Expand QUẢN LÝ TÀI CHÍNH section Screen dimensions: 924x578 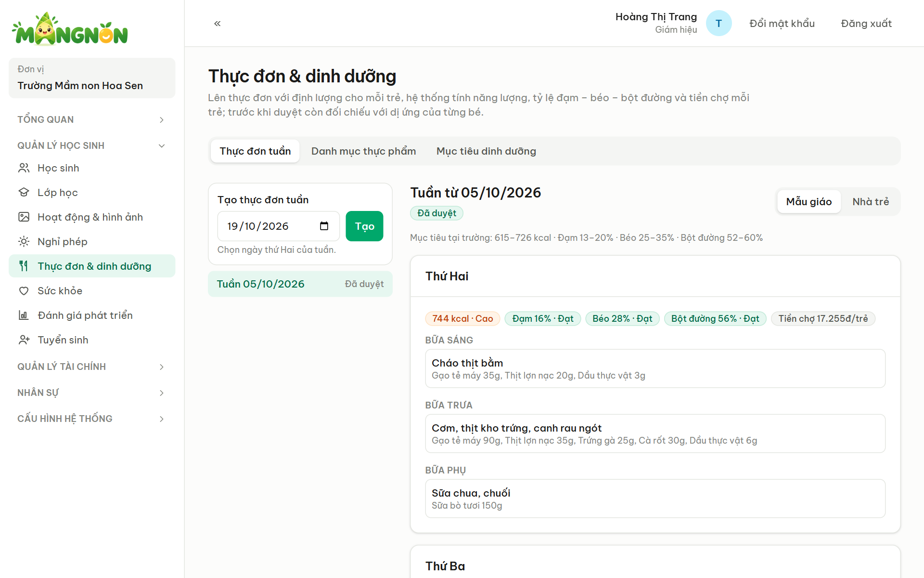point(91,367)
